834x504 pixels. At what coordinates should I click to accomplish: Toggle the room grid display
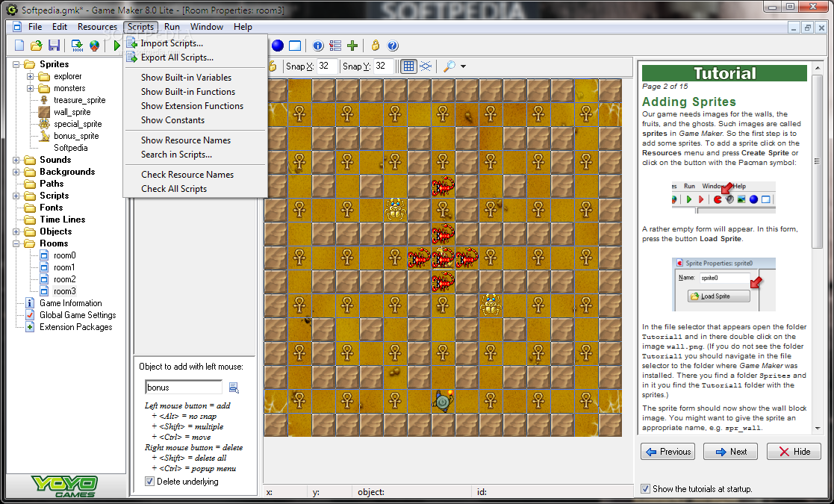coord(408,66)
